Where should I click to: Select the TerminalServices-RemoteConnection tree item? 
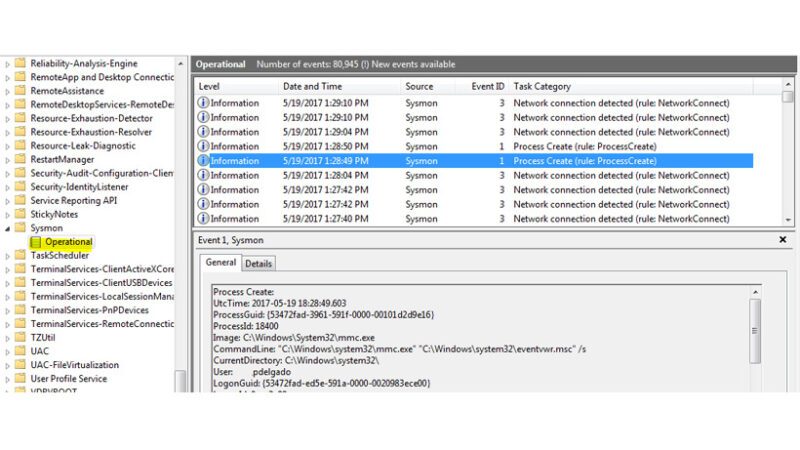point(102,324)
